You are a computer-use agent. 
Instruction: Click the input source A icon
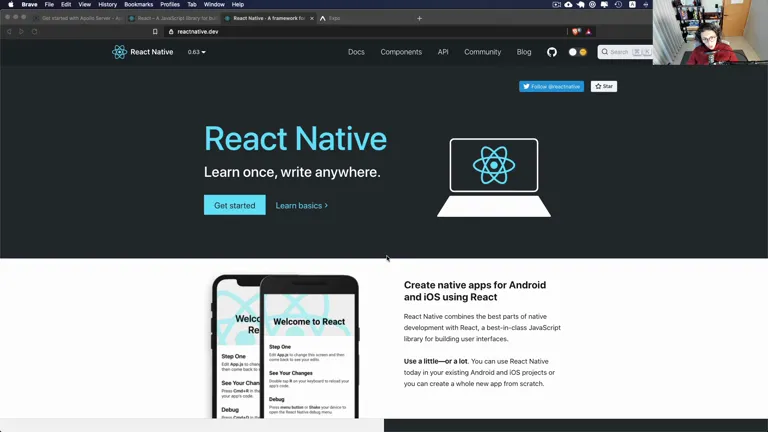[632, 4]
